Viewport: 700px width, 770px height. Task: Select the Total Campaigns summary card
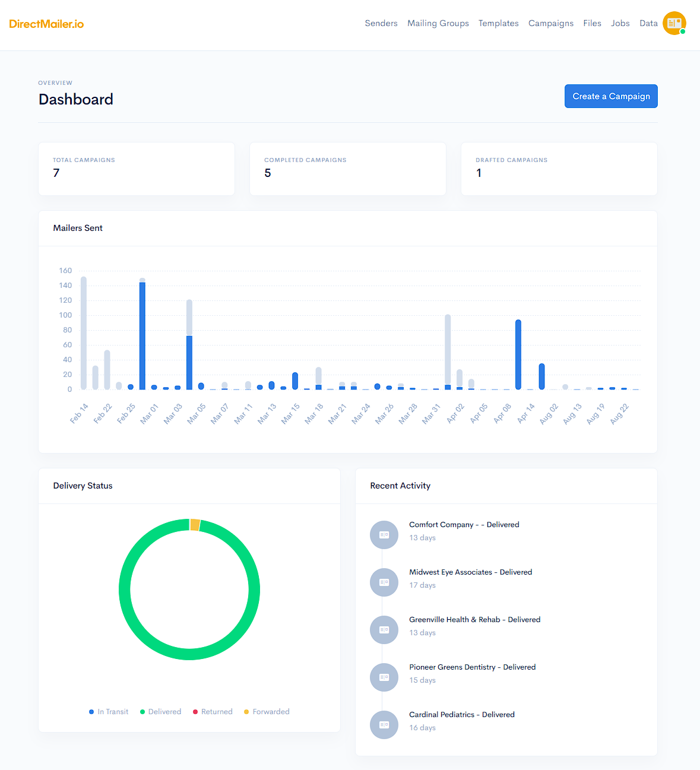click(136, 169)
